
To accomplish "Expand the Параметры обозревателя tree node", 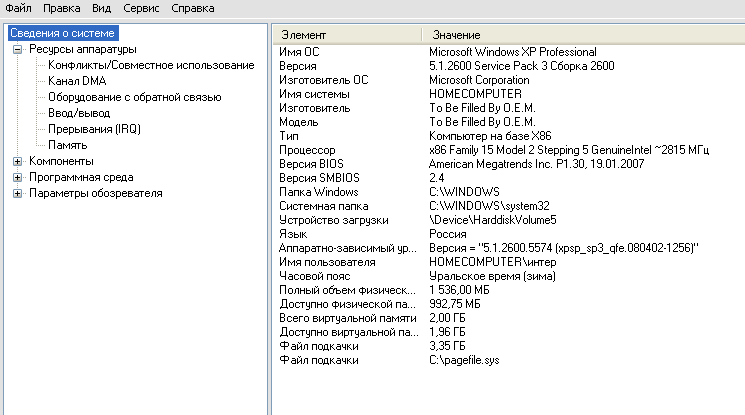I will coord(17,193).
